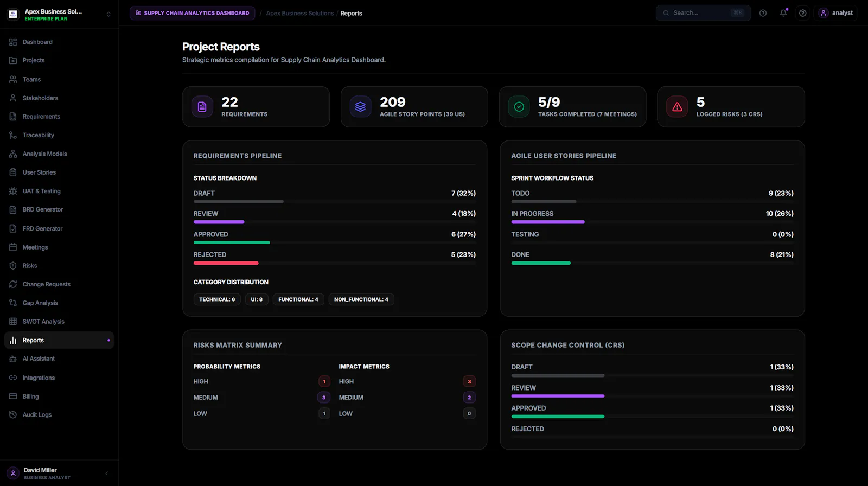Click the help circle icon beside analyst
The image size is (868, 486).
coord(803,13)
